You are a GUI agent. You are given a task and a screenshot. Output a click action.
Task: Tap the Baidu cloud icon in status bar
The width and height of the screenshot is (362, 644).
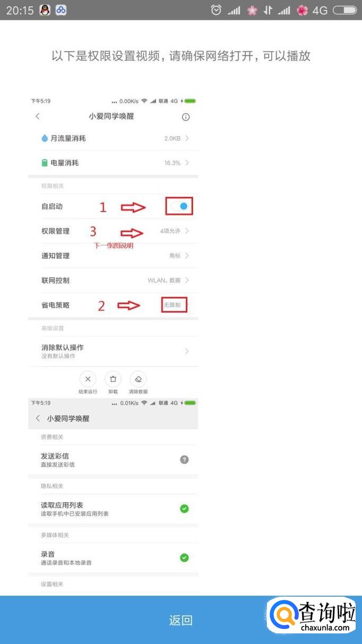coord(61,10)
